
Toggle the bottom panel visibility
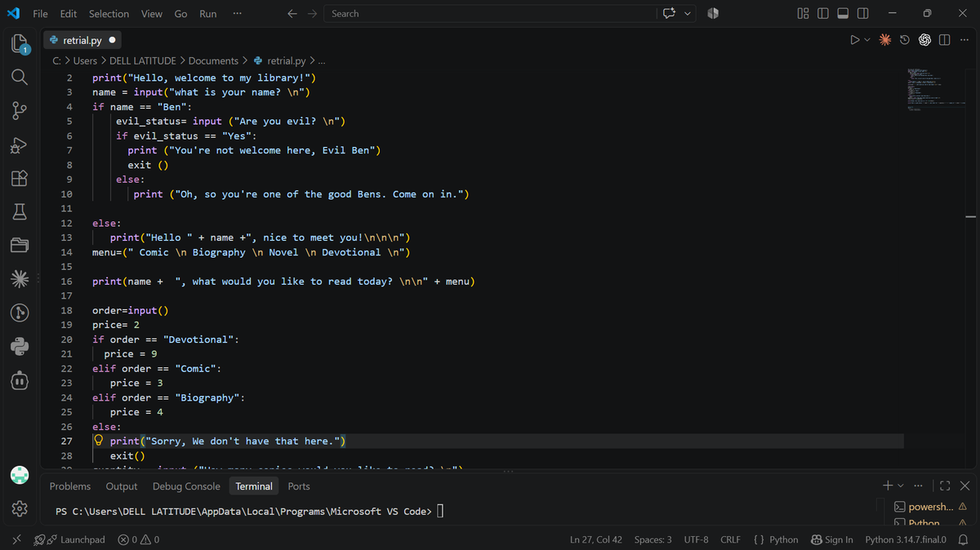843,14
